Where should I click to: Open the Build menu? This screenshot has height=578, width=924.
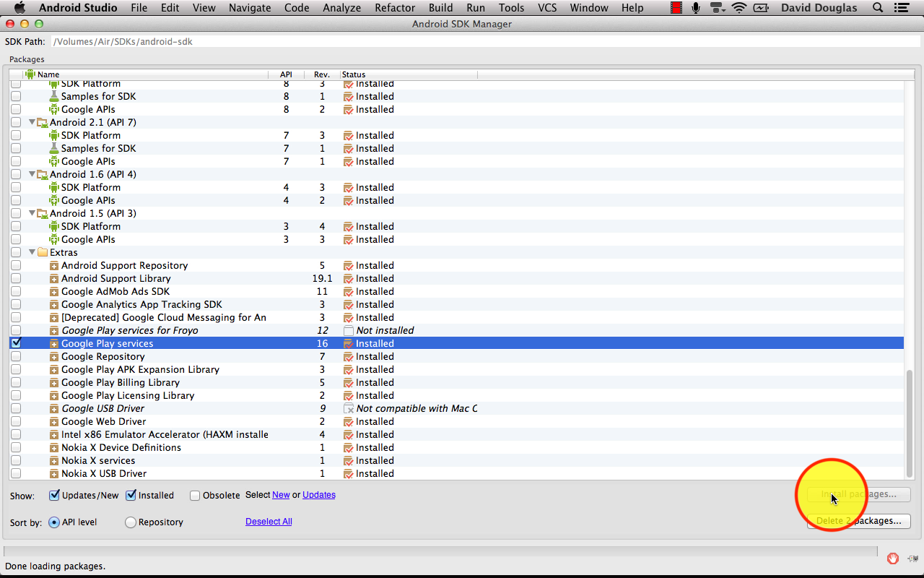click(441, 8)
